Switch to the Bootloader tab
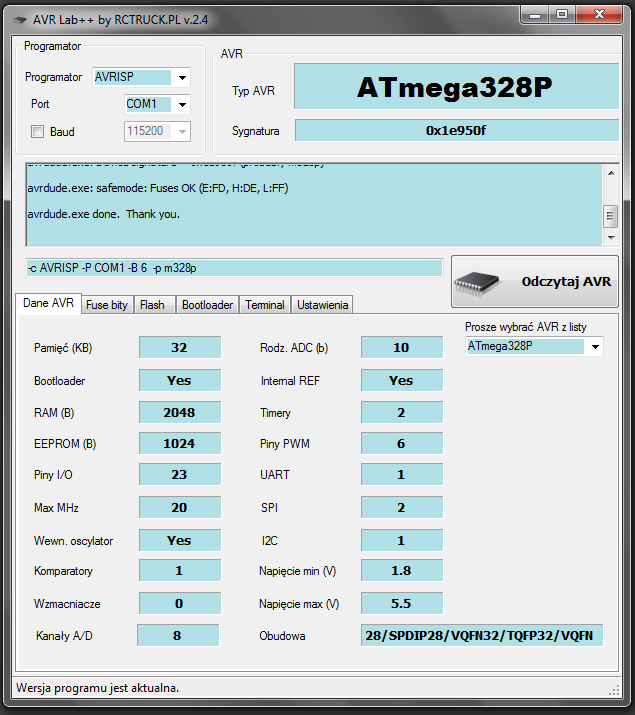The image size is (635, 715). click(x=207, y=305)
